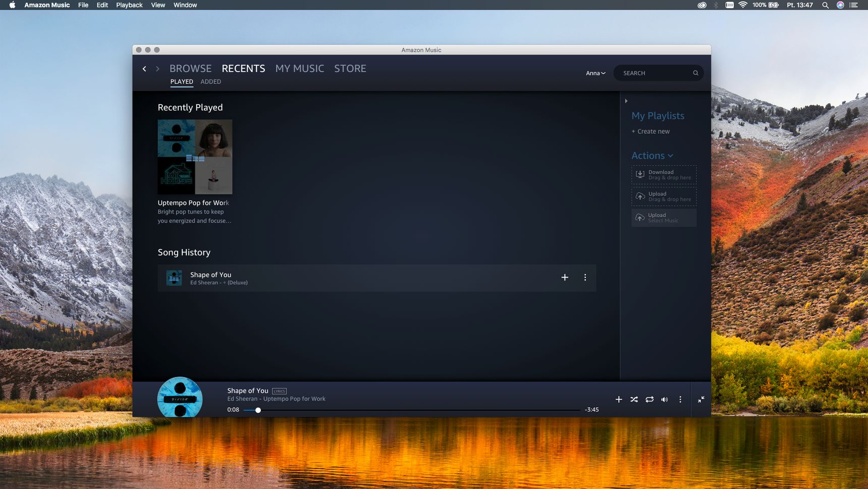
Task: Collapse the right sidebar using the triangle
Action: (x=626, y=101)
